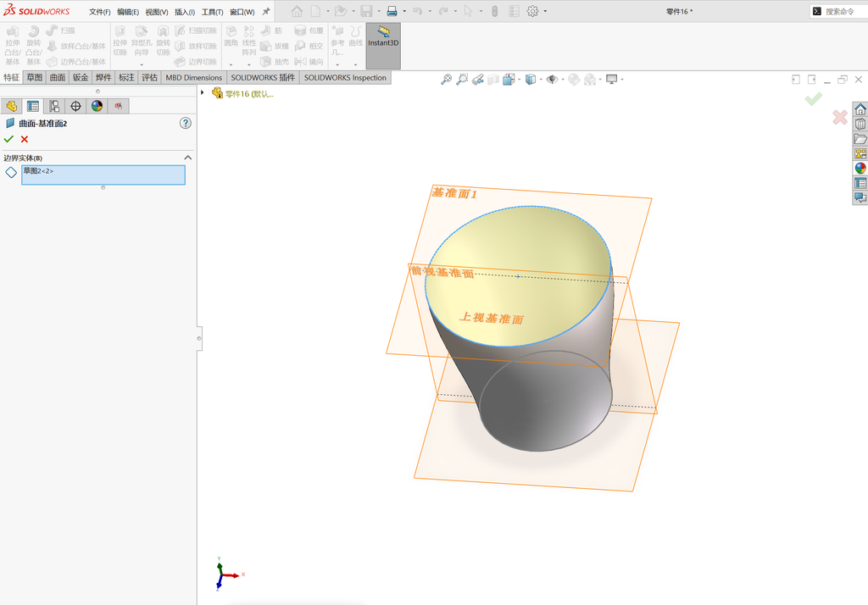868x605 pixels.
Task: Click the View Orientation cube icon
Action: 509,80
